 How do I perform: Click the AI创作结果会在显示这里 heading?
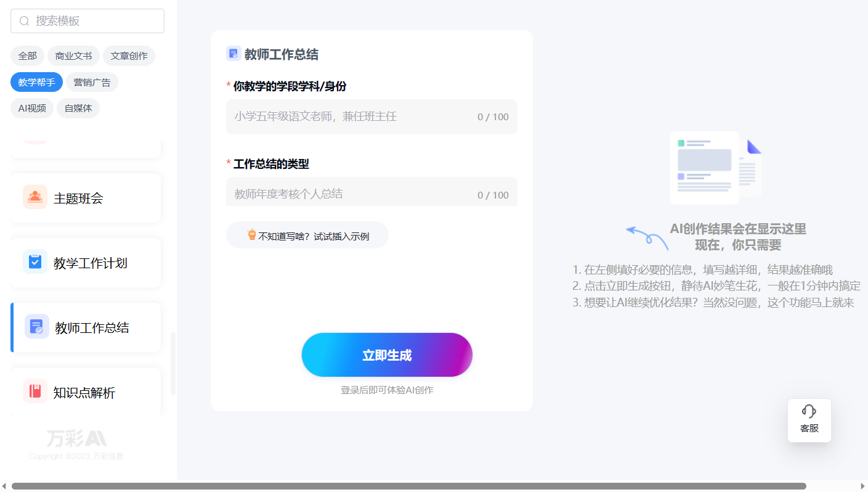click(x=738, y=229)
